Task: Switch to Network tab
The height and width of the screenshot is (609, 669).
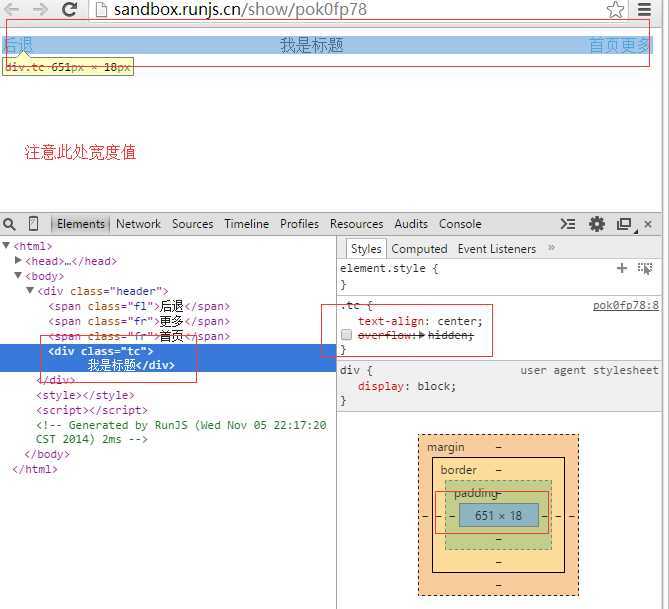Action: (x=138, y=224)
